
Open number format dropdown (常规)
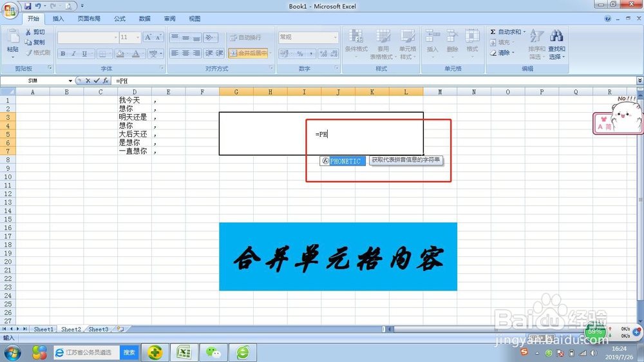pyautogui.click(x=335, y=37)
